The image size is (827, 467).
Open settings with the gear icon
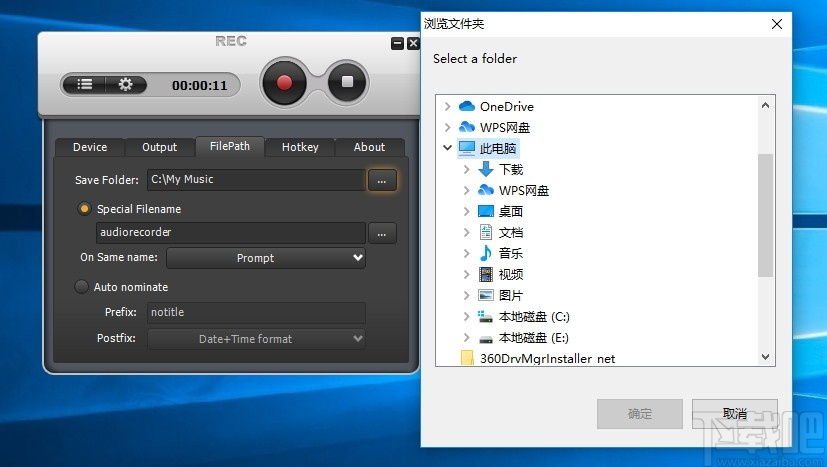[126, 84]
